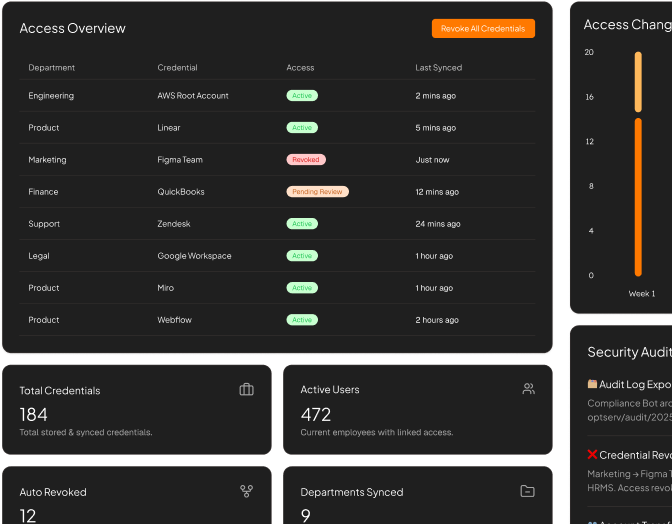Open the Total Credentials 184 stat card

point(136,410)
